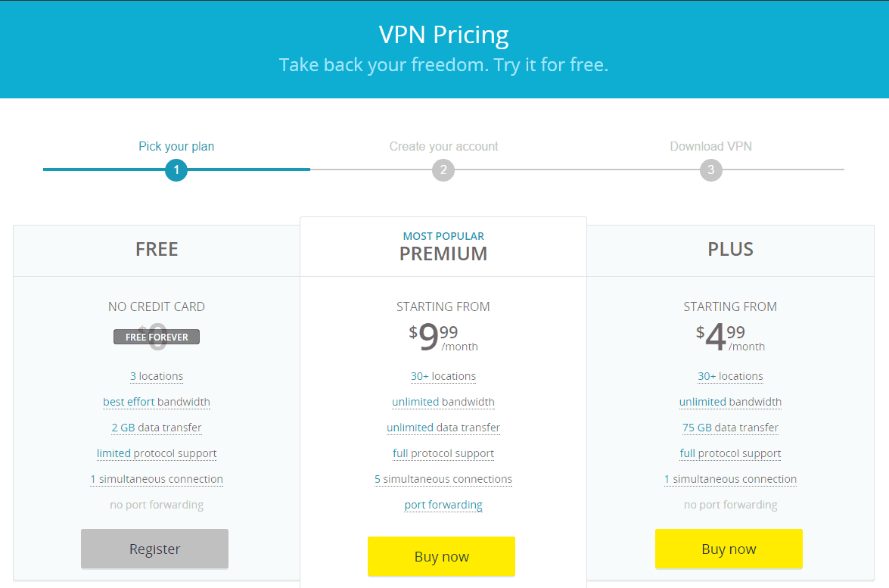The image size is (889, 588).
Task: Click the FREE FOREVER badge
Action: (157, 337)
